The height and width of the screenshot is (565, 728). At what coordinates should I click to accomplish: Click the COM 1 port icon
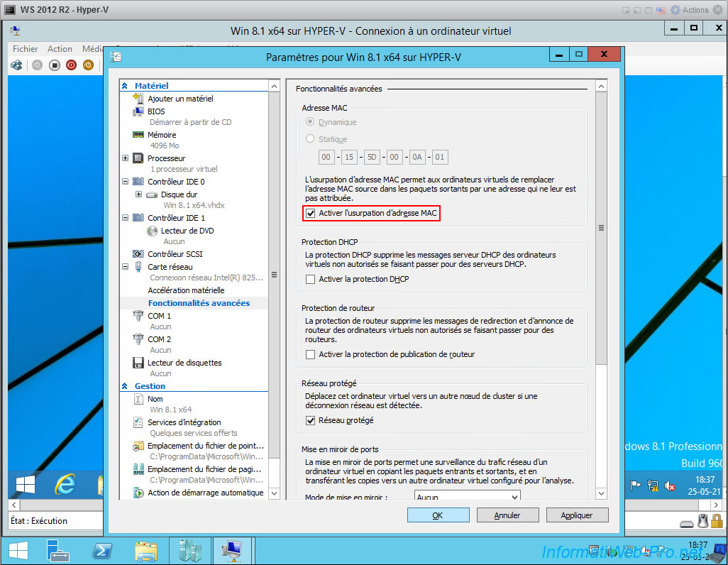[138, 316]
